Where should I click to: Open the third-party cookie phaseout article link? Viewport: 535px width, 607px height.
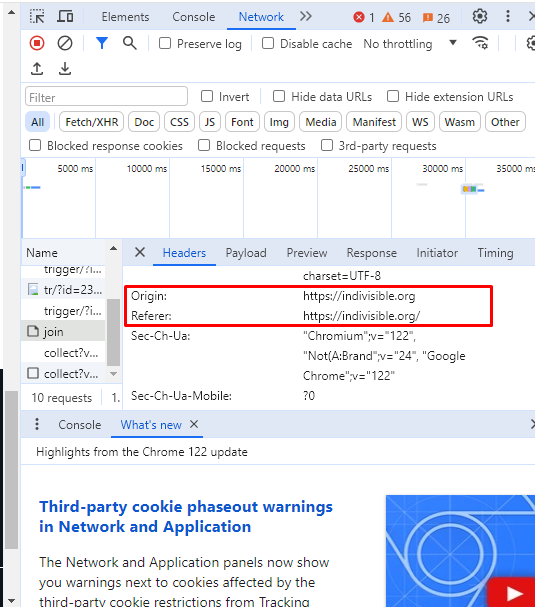pos(186,517)
